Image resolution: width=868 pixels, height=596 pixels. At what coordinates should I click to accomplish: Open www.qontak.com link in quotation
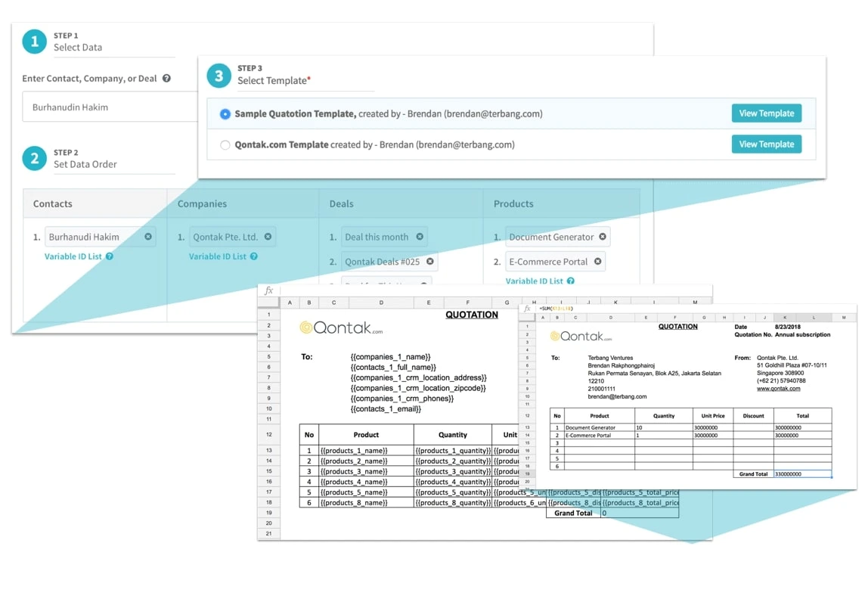pyautogui.click(x=778, y=388)
